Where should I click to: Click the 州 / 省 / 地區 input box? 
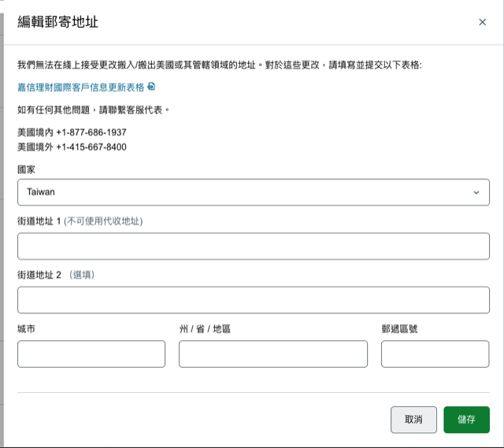tap(272, 354)
